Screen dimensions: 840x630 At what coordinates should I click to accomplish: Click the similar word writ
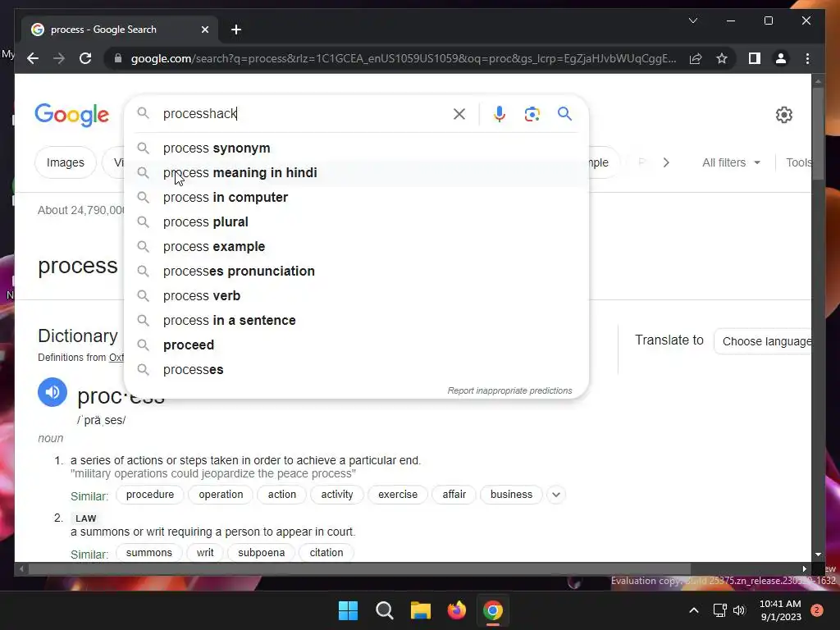click(204, 552)
